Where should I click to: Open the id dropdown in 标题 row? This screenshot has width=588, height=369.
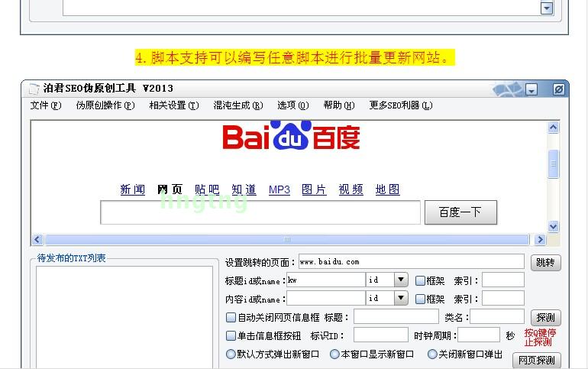[x=401, y=280]
